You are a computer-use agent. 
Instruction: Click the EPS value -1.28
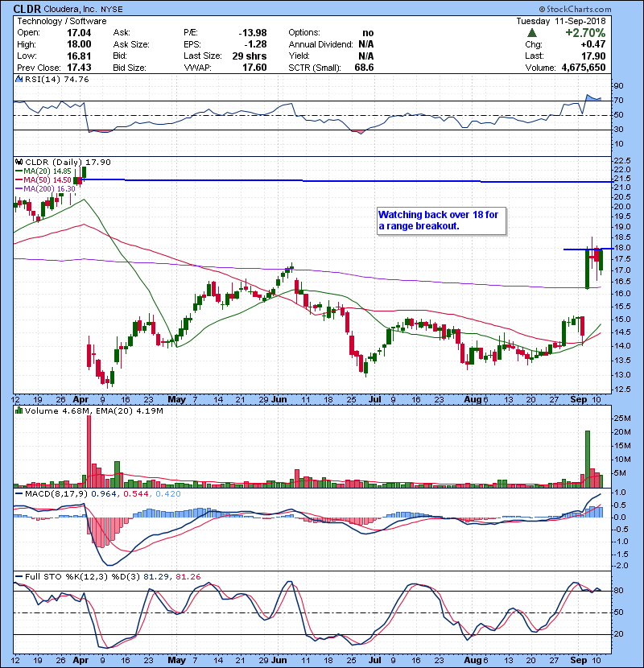[255, 44]
